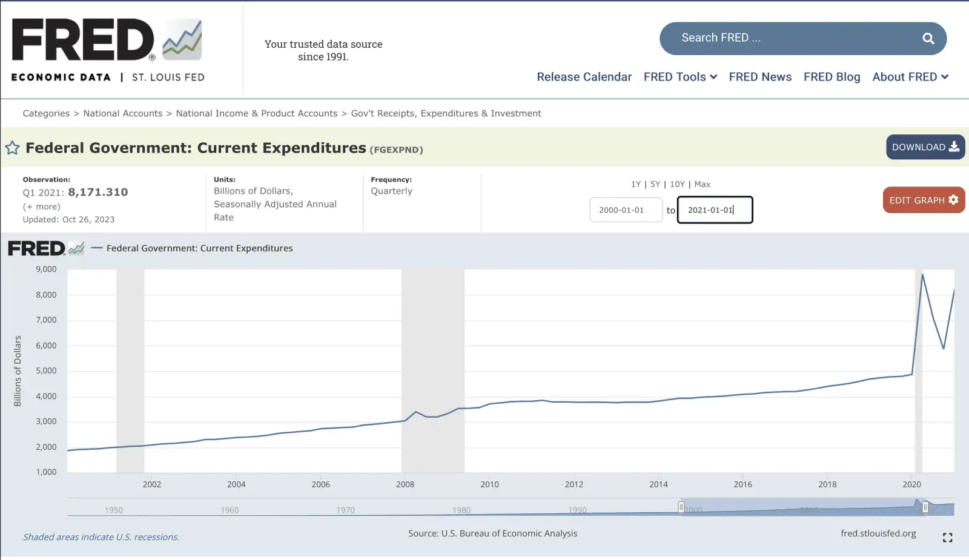
Task: Click the right range slider handle
Action: 925,507
